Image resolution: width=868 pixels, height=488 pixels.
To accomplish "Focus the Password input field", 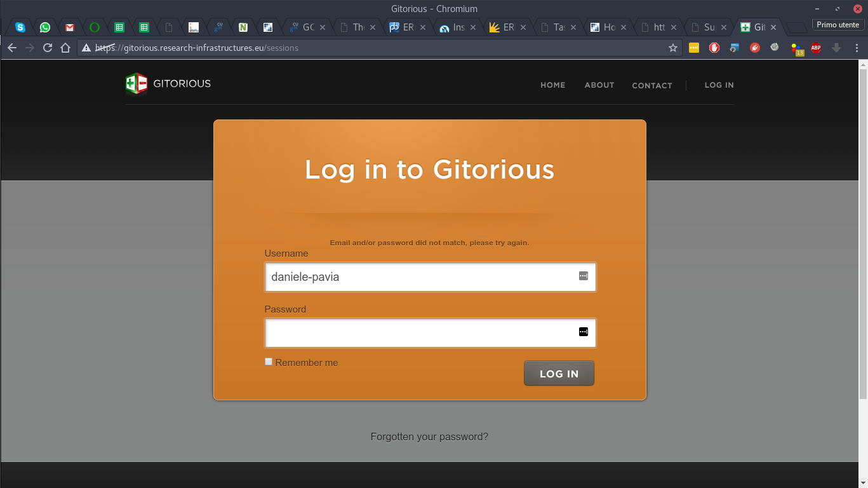I will tap(430, 333).
